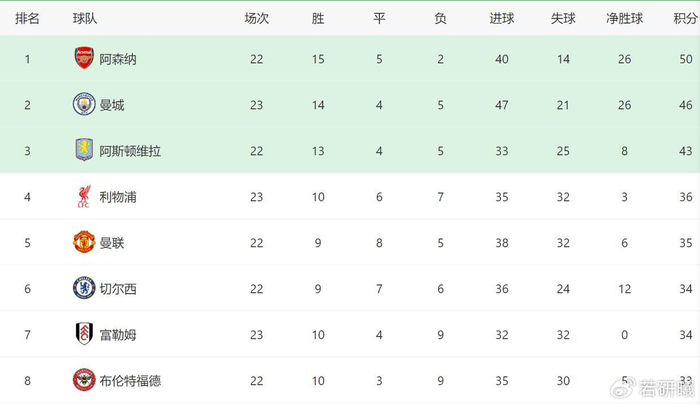Image resolution: width=700 pixels, height=405 pixels.
Task: Sort table by 积分 column header
Action: (x=684, y=19)
